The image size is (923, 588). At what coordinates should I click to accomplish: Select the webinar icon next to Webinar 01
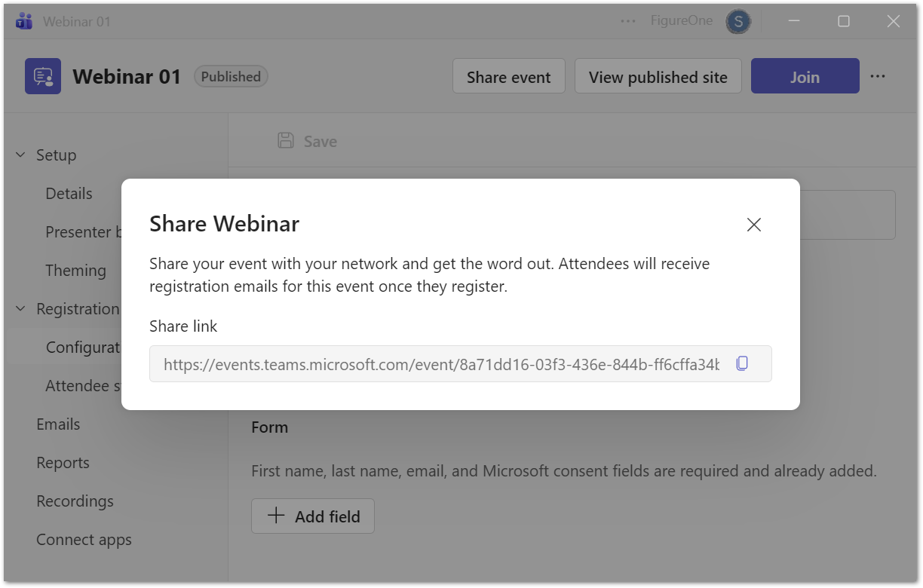coord(43,76)
